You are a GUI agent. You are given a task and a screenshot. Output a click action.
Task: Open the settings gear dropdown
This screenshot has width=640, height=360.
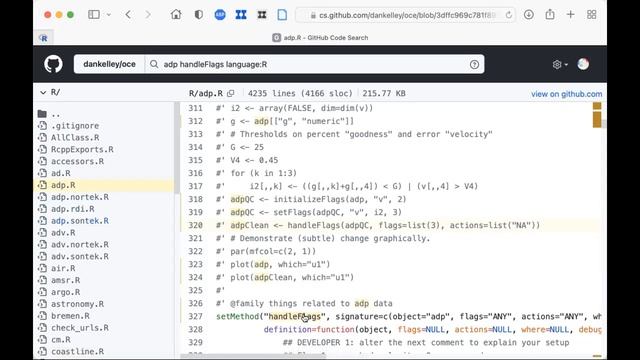560,64
